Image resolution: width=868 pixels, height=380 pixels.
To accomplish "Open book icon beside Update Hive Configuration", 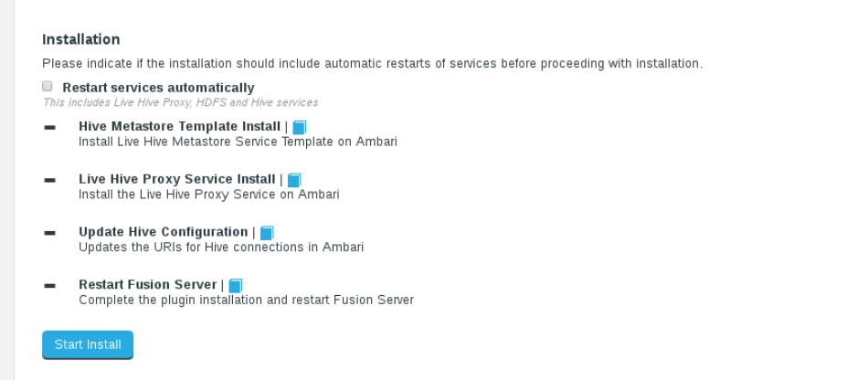I will (x=267, y=232).
